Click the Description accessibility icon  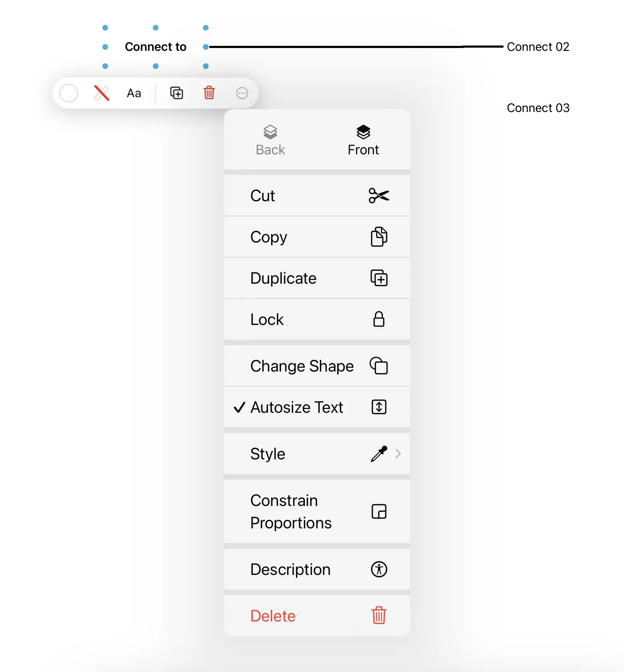(379, 569)
